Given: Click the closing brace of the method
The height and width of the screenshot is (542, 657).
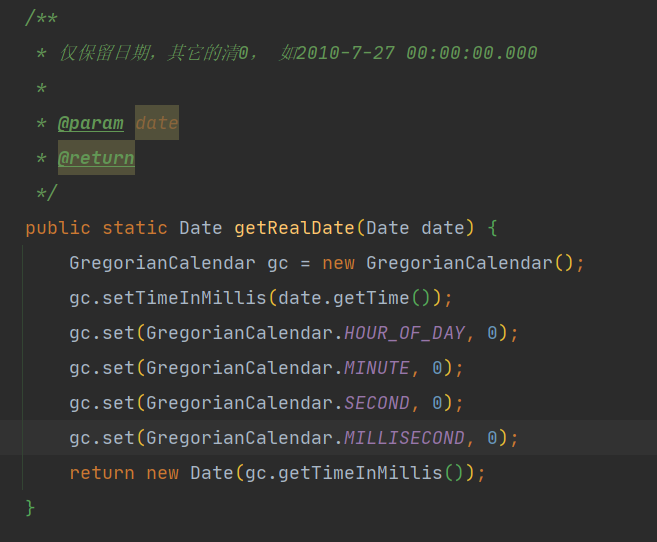Looking at the screenshot, I should tap(30, 508).
